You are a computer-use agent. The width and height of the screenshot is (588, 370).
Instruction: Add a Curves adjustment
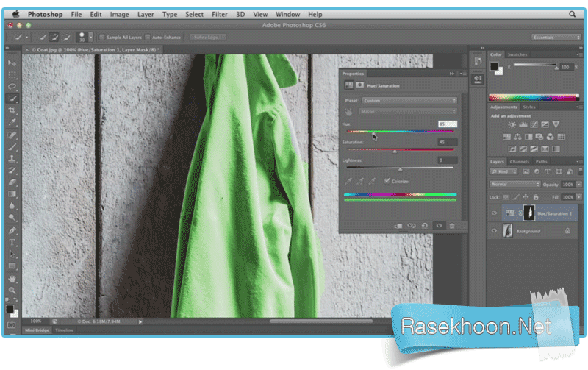click(x=534, y=124)
